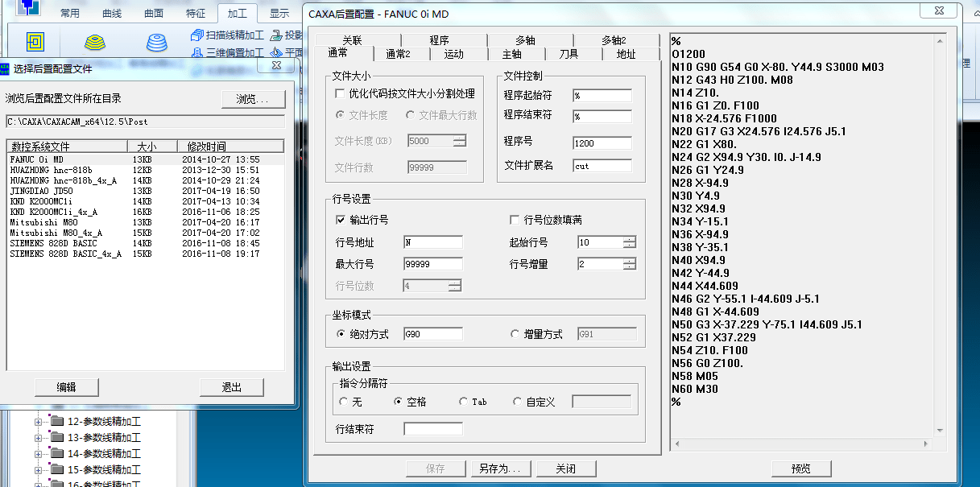Click the 退出 button
The image size is (980, 487).
tap(231, 387)
